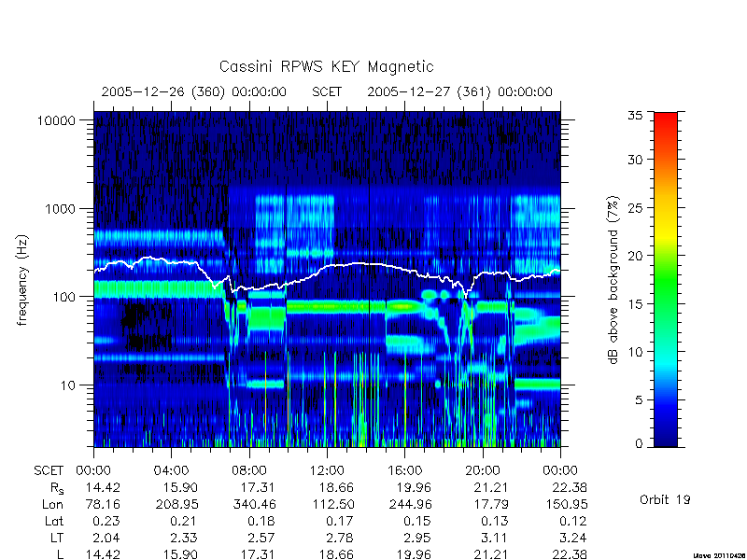Select the end date '2005-12-27 (361) 00:00:00'
Screen dimensions: 747x560
pos(459,91)
